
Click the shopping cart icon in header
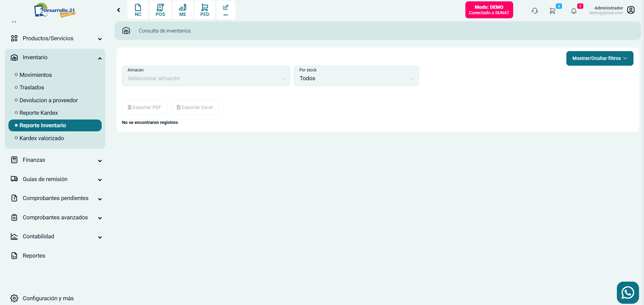(552, 11)
